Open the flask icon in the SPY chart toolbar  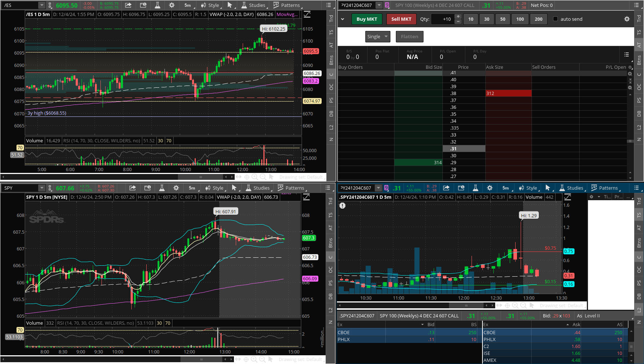(162, 188)
